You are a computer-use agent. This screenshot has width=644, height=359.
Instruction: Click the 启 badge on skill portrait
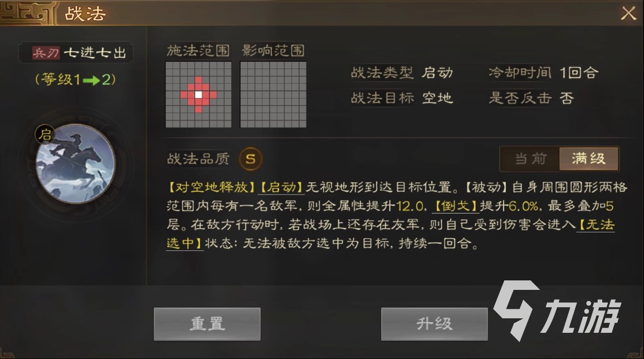tap(45, 134)
